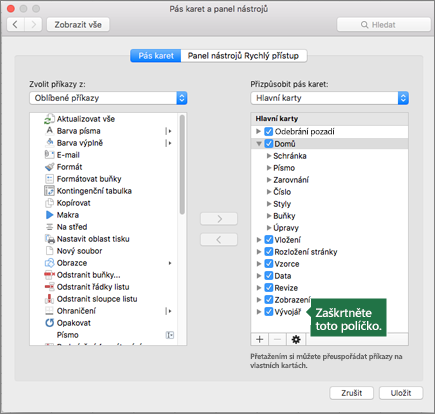Click the Ohraničení border icon
Image resolution: width=435 pixels, height=414 pixels.
[49, 311]
